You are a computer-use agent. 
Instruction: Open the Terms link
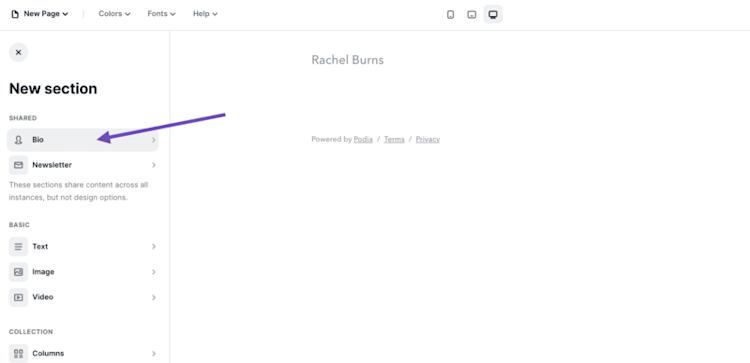click(x=394, y=139)
